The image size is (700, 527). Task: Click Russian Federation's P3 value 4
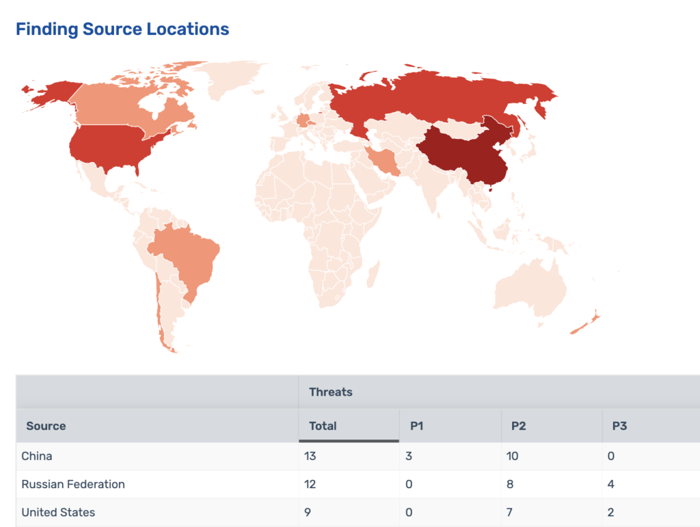(x=611, y=484)
